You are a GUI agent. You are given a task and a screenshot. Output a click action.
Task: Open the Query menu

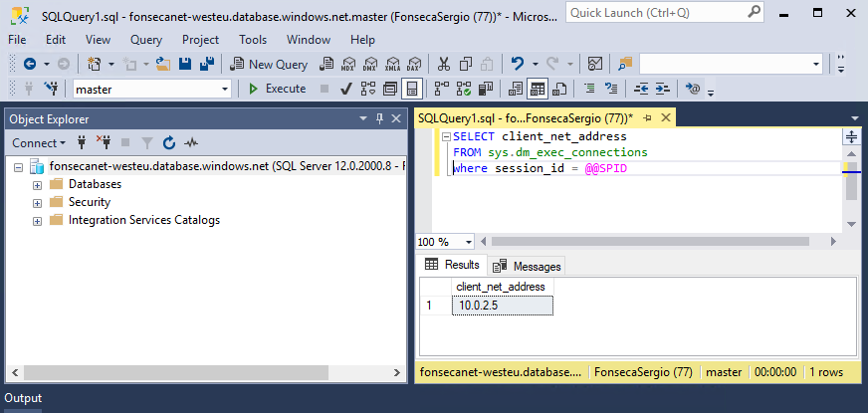coord(146,40)
